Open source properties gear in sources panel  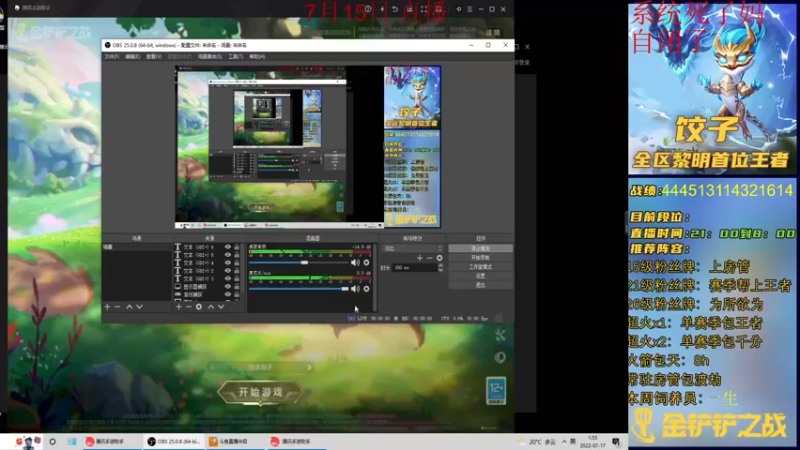[x=199, y=307]
